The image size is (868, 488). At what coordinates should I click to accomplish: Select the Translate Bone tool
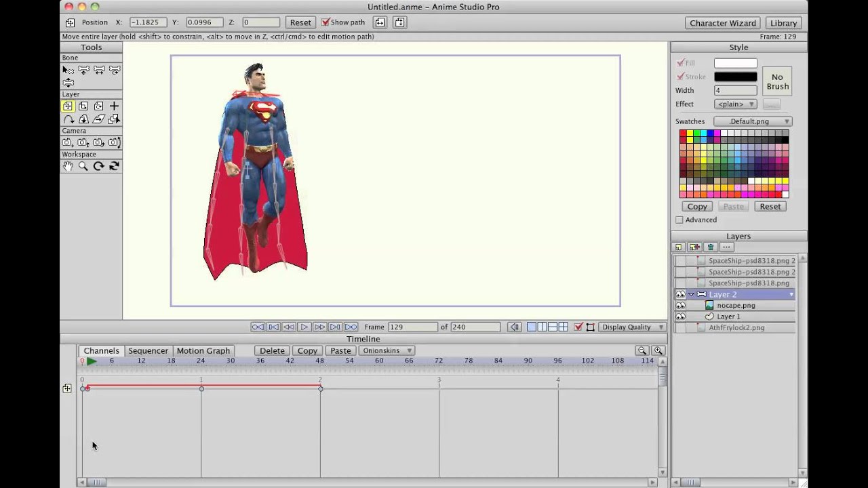pyautogui.click(x=83, y=70)
